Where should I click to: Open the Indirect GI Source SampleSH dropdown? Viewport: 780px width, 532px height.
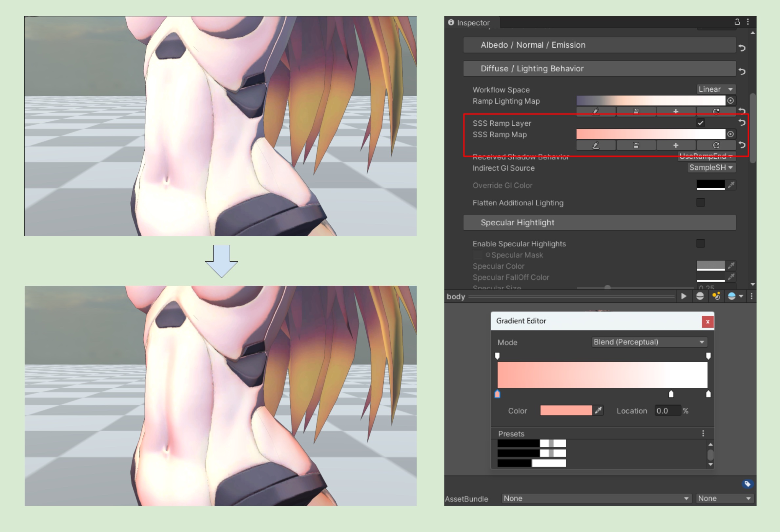point(711,168)
